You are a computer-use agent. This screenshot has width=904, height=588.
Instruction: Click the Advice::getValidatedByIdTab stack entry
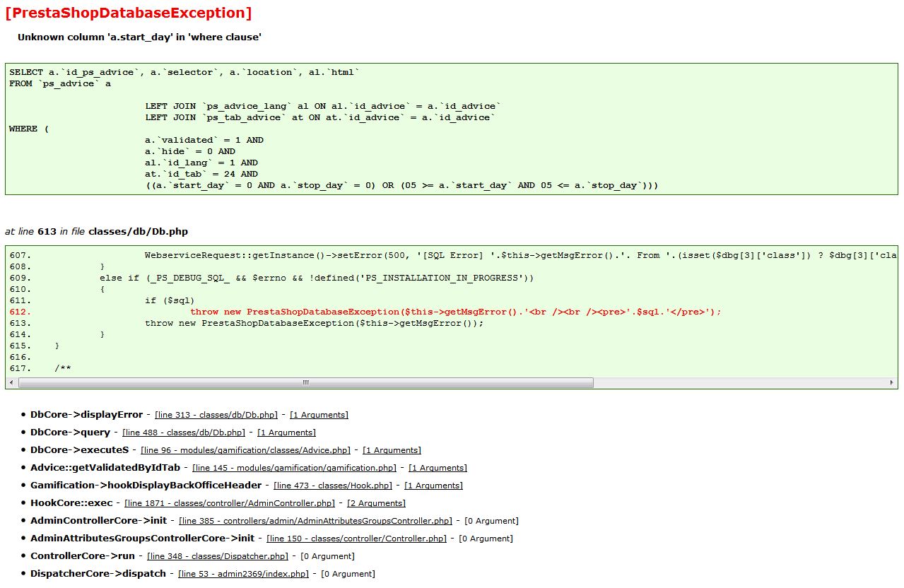[105, 468]
